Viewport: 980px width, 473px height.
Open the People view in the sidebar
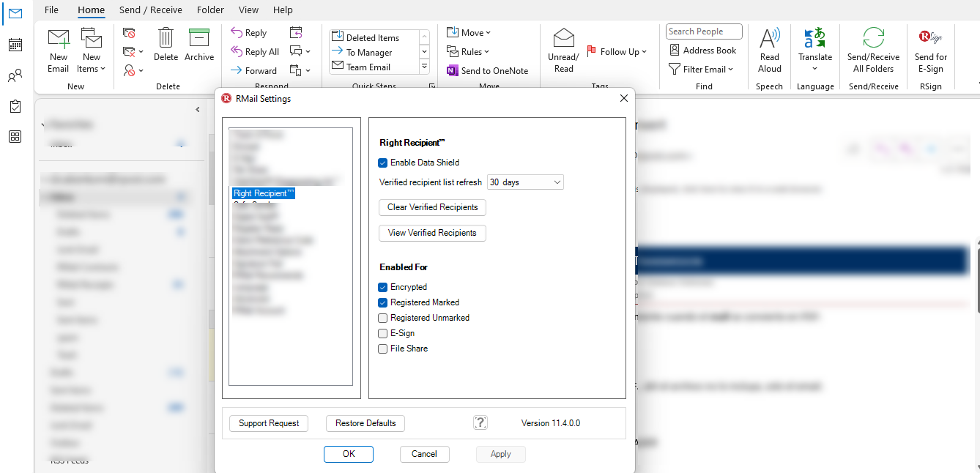point(15,75)
